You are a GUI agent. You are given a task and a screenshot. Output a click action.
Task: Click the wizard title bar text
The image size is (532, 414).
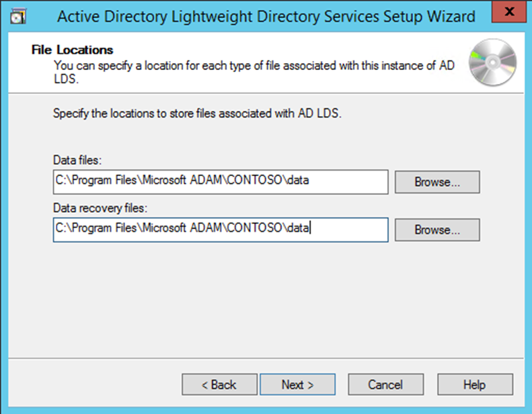266,16
